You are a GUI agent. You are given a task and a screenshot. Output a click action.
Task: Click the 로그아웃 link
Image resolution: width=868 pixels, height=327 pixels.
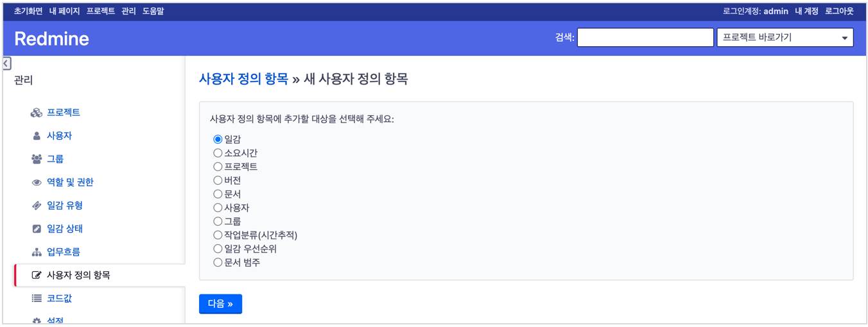pyautogui.click(x=839, y=11)
